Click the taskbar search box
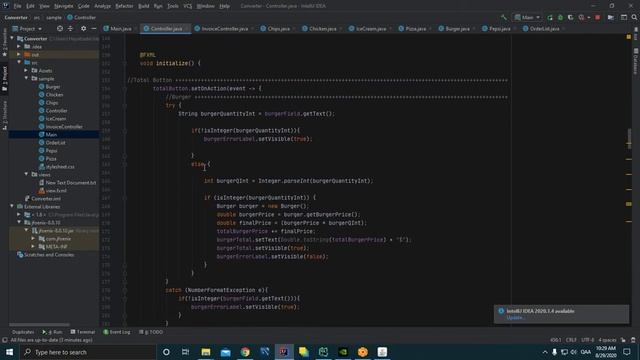The height and width of the screenshot is (360, 640). tap(88, 352)
